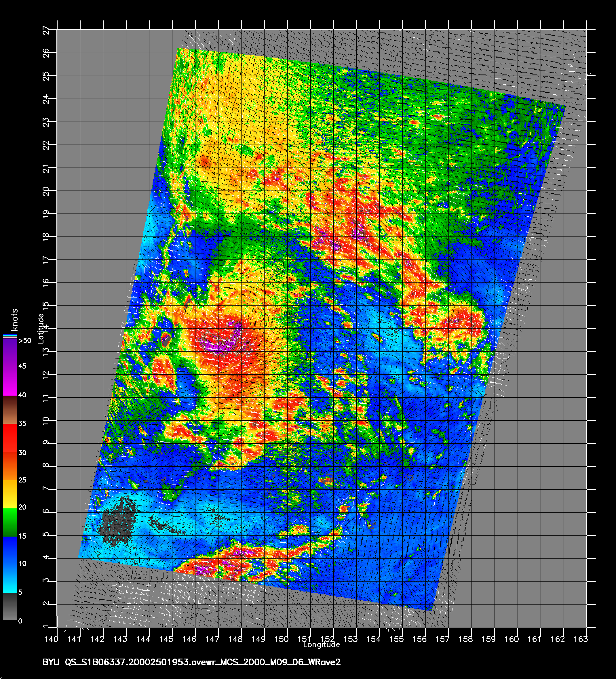
Task: Click the colorbar label '35'
Action: (22, 423)
